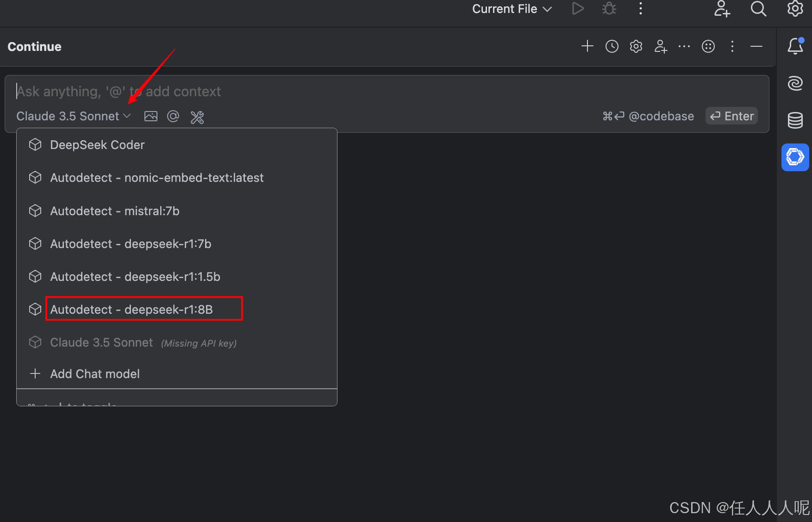Select Claude 3.5 Sonnet (Missing API key) entry
Screen dimensions: 812x522
point(177,342)
